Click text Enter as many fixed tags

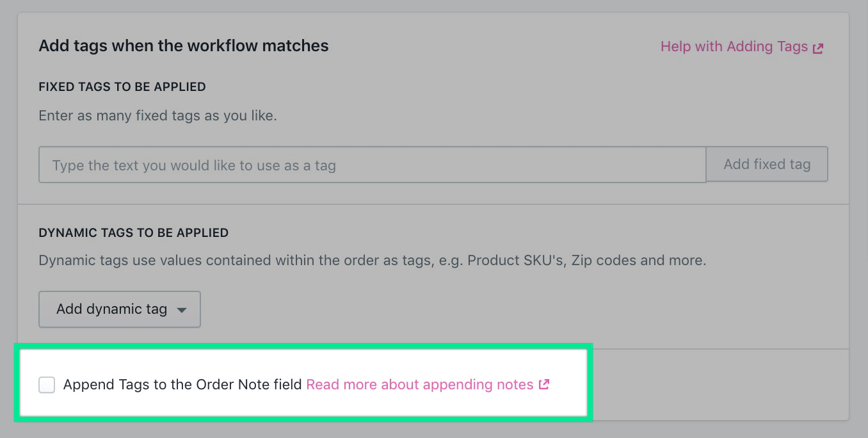158,117
